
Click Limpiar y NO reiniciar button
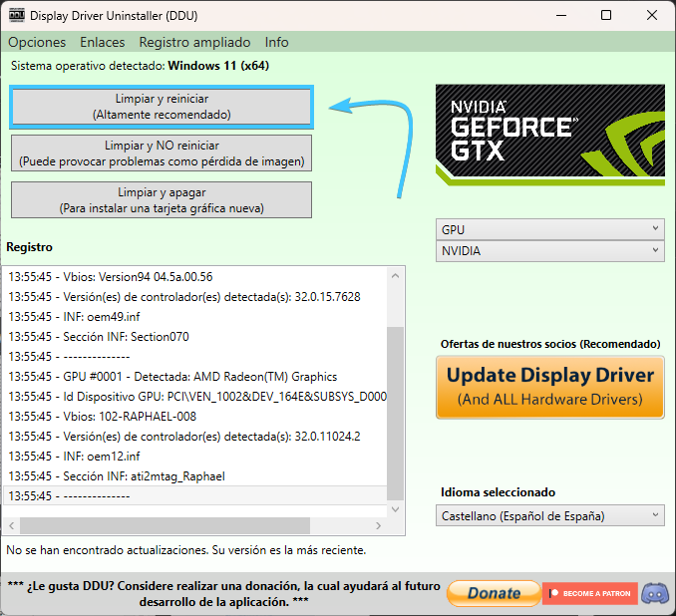[162, 154]
